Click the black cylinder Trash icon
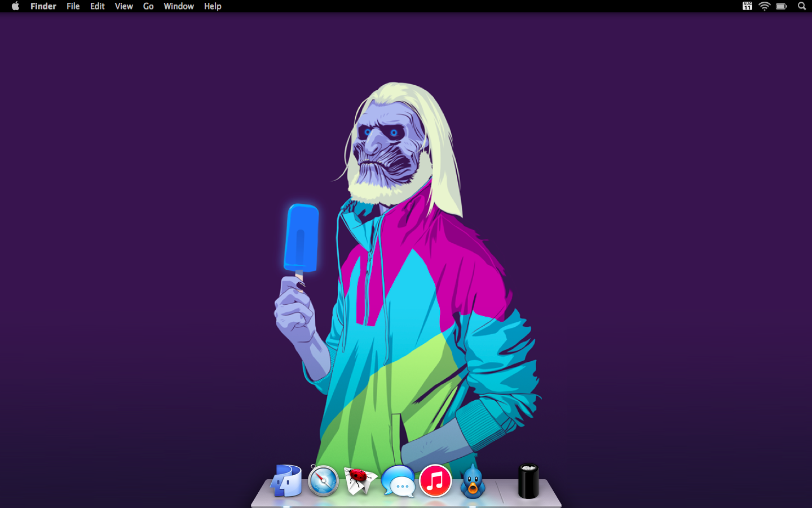This screenshot has width=812, height=508. (528, 481)
